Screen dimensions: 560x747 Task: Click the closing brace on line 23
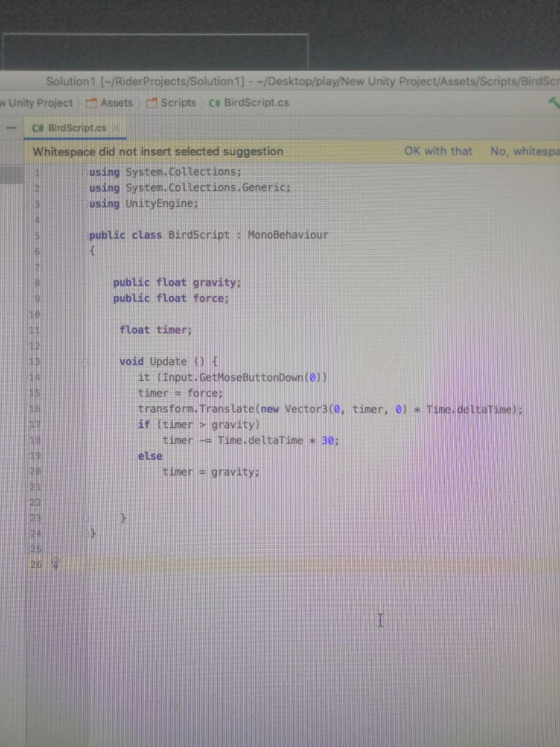123,518
